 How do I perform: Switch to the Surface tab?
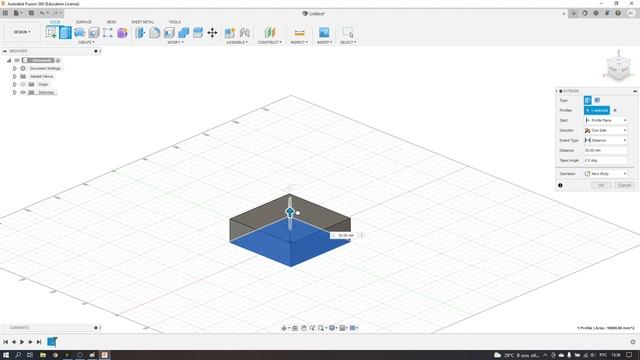pyautogui.click(x=84, y=22)
